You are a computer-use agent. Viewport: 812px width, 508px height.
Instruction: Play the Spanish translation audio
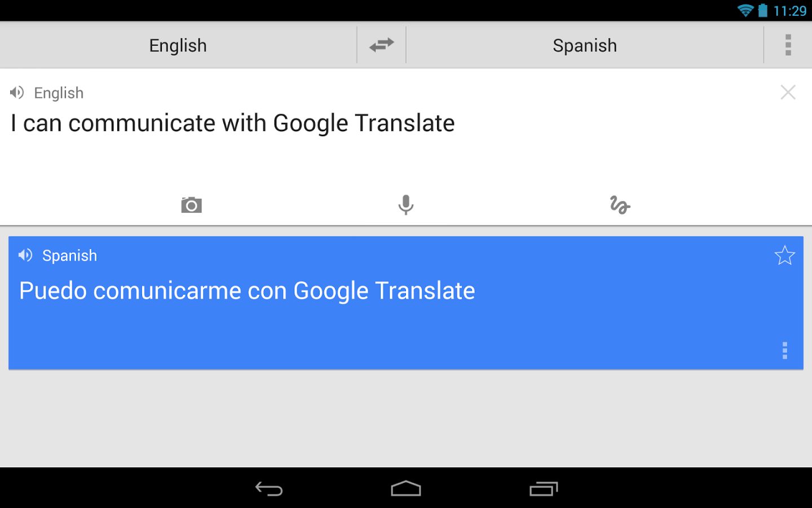pyautogui.click(x=25, y=255)
